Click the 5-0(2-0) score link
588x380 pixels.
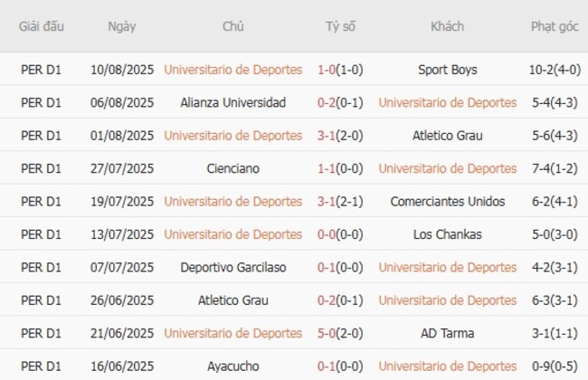(341, 333)
